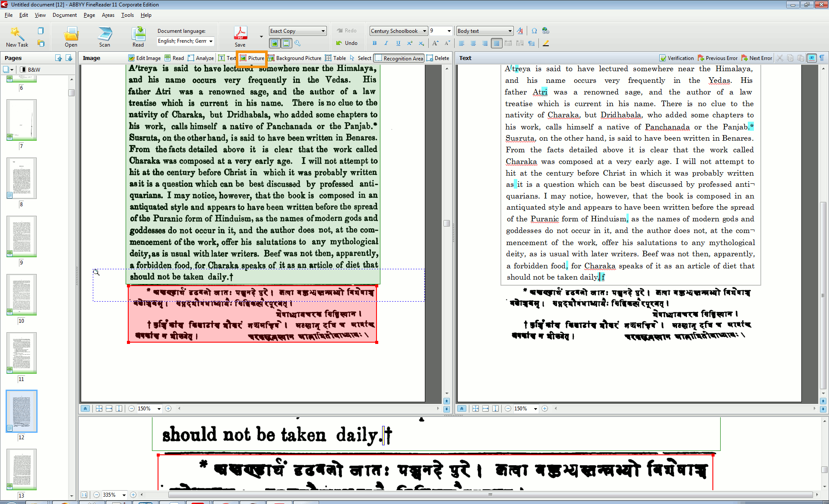The width and height of the screenshot is (829, 504).
Task: Align text left
Action: pos(462,43)
